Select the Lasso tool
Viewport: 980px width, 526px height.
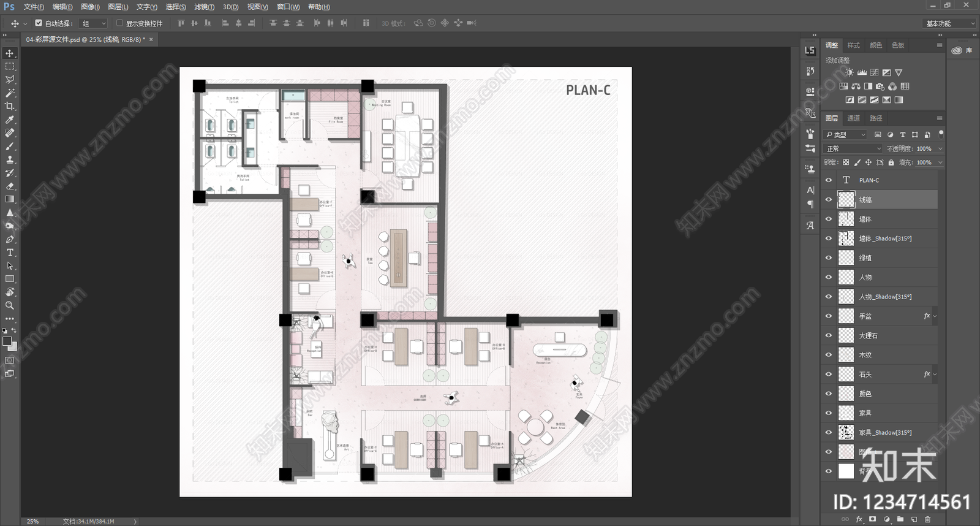(x=10, y=80)
